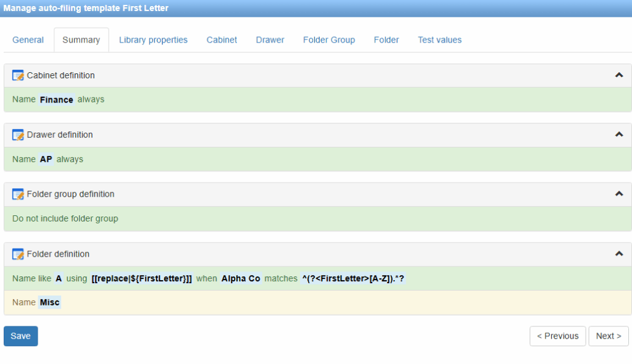632x364 pixels.
Task: Click the Cabinet definition edit icon
Action: point(18,75)
